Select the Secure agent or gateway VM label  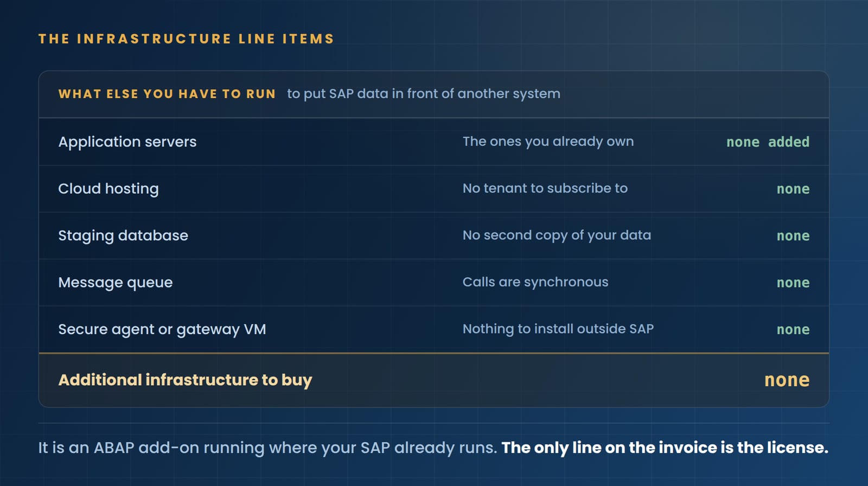[162, 329]
